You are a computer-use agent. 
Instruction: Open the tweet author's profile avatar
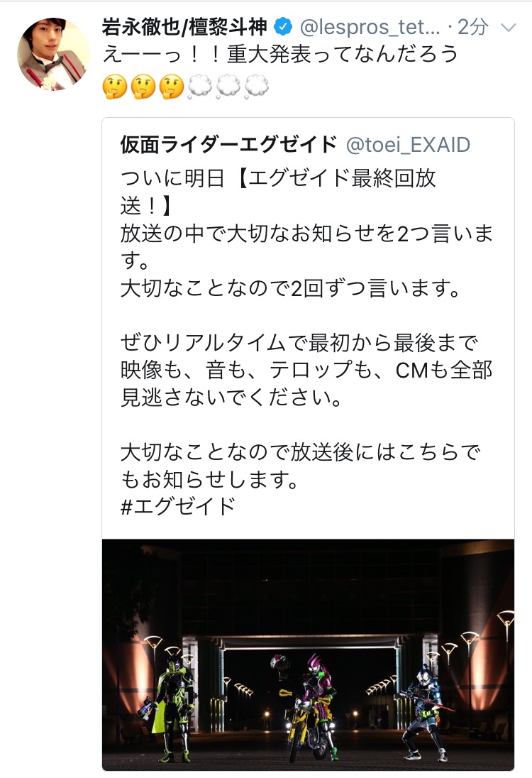pyautogui.click(x=53, y=54)
